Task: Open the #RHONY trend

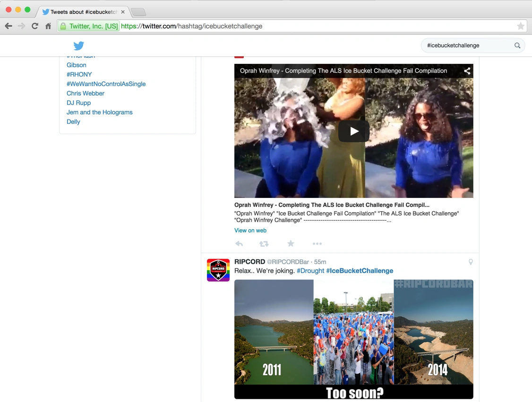Action: (x=79, y=75)
